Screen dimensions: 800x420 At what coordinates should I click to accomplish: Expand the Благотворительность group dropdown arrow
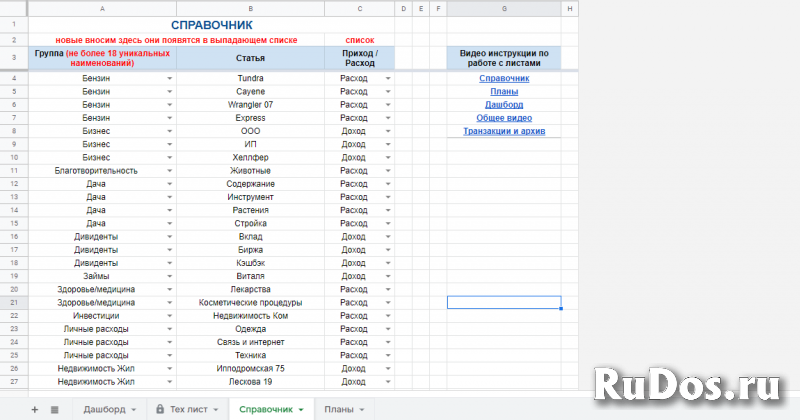point(169,171)
